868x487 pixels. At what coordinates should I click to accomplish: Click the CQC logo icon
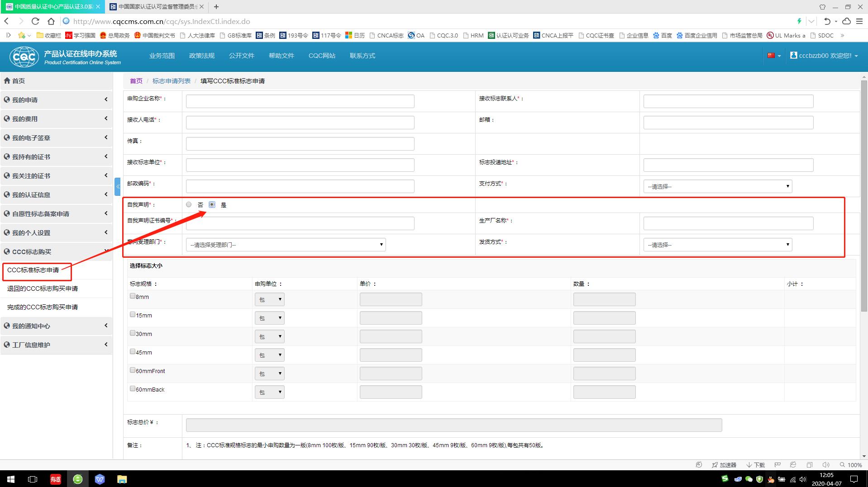pos(24,57)
